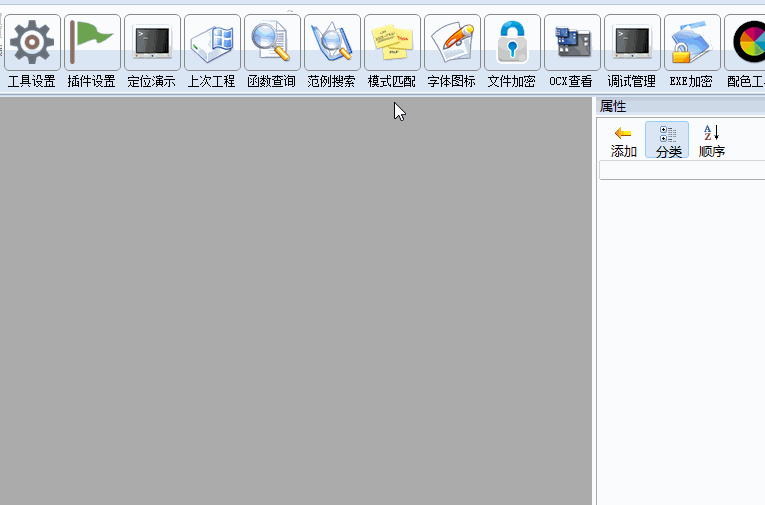The width and height of the screenshot is (765, 505).
Task: Click 添加 arrow in 属性 panel
Action: pyautogui.click(x=624, y=141)
